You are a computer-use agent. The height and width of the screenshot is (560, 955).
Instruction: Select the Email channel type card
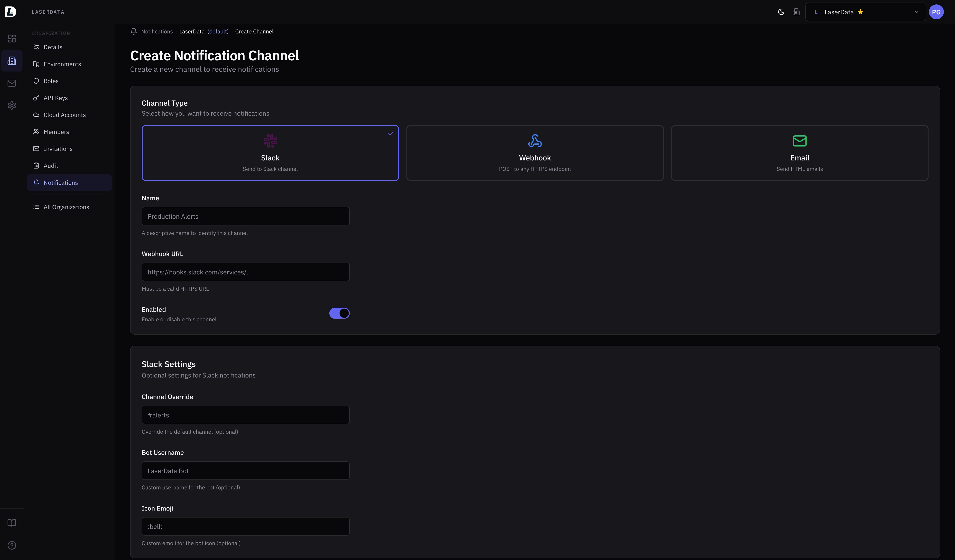point(800,153)
